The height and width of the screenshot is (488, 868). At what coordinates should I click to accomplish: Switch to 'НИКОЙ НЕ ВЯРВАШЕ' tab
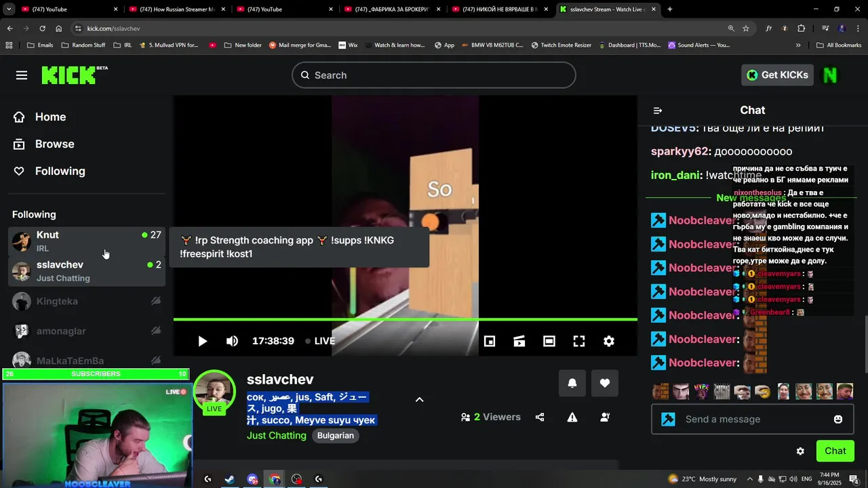pyautogui.click(x=500, y=9)
